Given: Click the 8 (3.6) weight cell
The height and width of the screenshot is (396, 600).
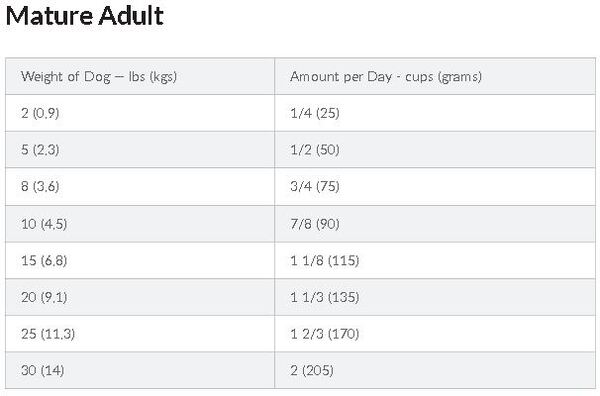Looking at the screenshot, I should click(140, 186).
